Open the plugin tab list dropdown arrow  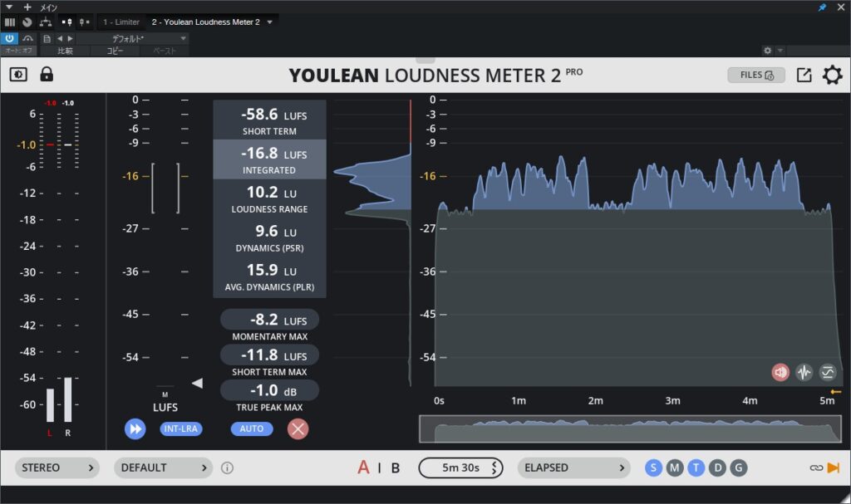[x=270, y=22]
